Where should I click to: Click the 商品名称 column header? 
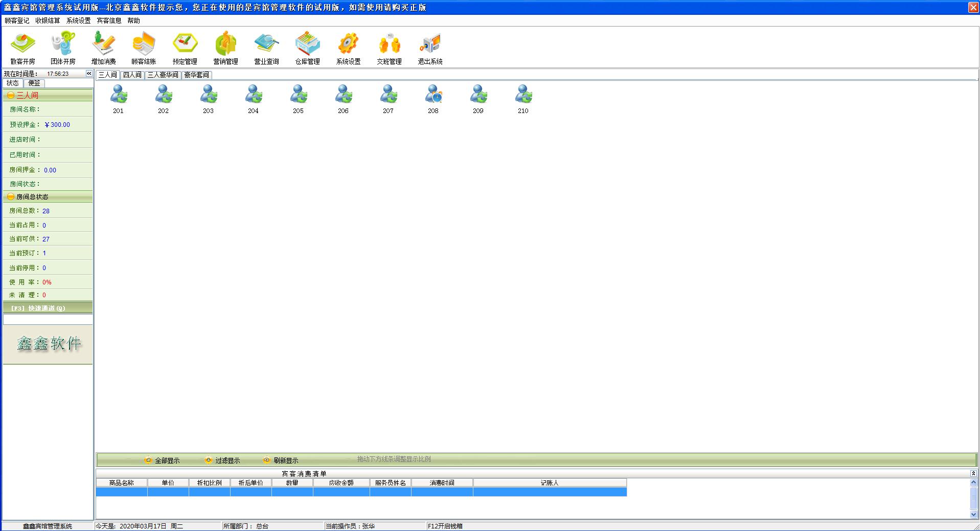pos(122,482)
